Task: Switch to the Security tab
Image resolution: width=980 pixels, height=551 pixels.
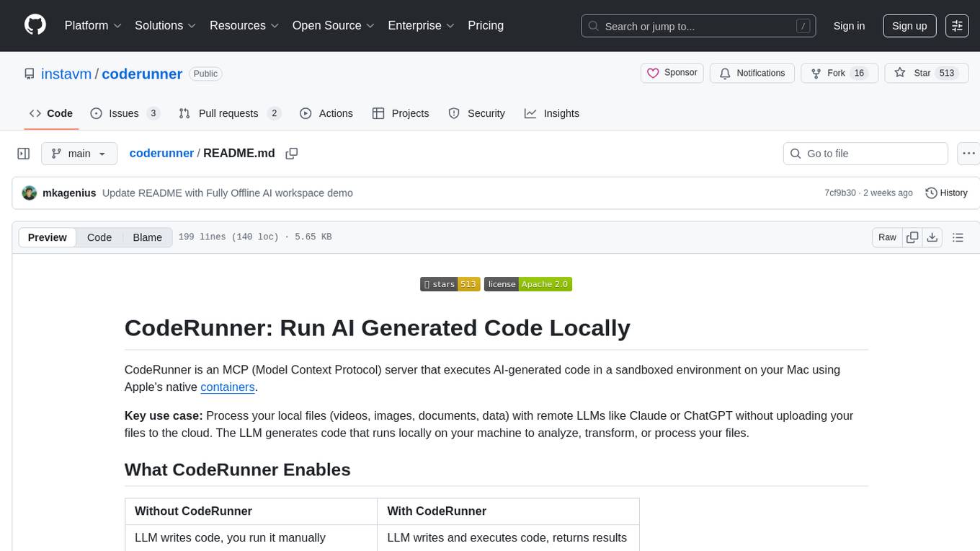Action: click(477, 113)
